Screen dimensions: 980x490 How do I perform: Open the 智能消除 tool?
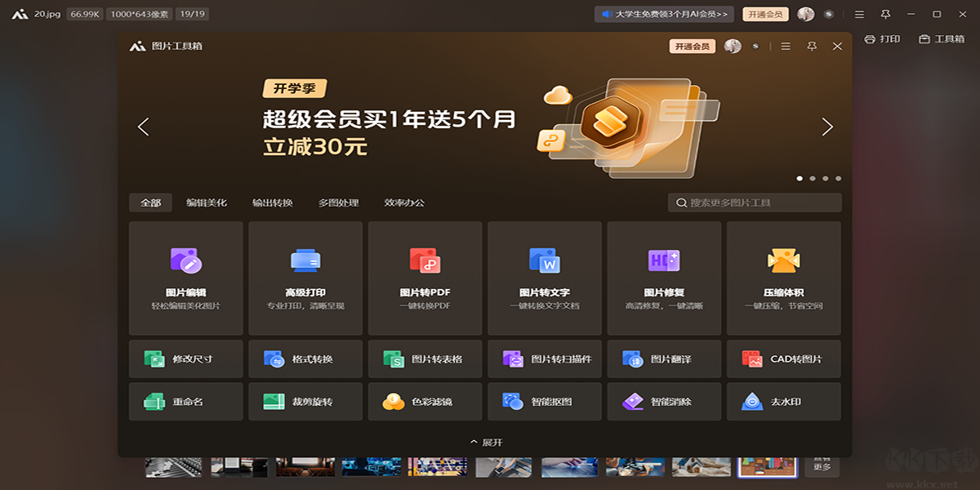point(664,401)
